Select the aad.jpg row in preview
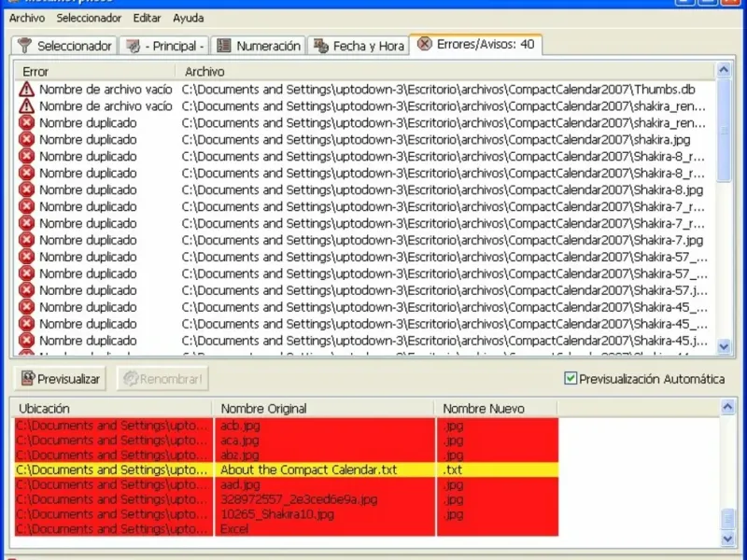Image resolution: width=747 pixels, height=560 pixels. (287, 484)
